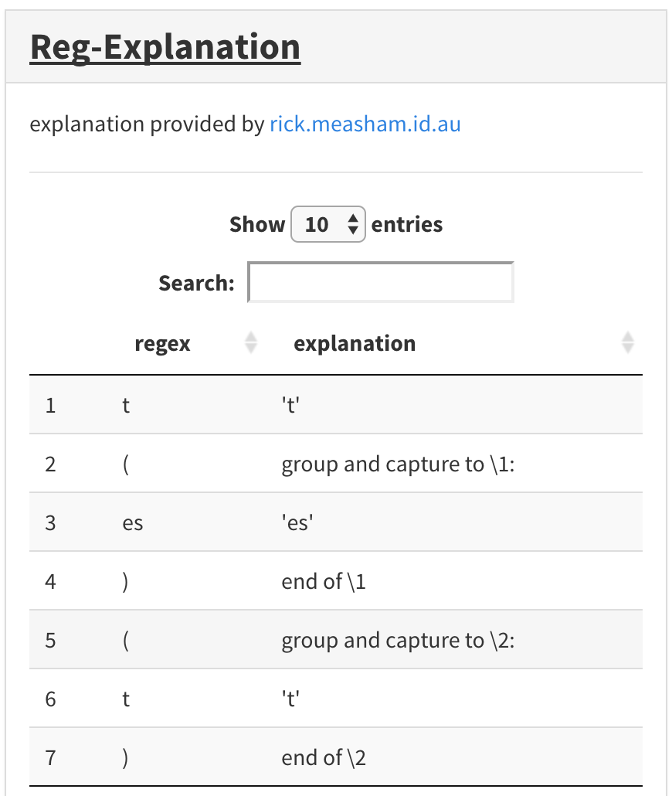Click the 'Show' label text
Screen dimensions: 672x796
[x=257, y=224]
